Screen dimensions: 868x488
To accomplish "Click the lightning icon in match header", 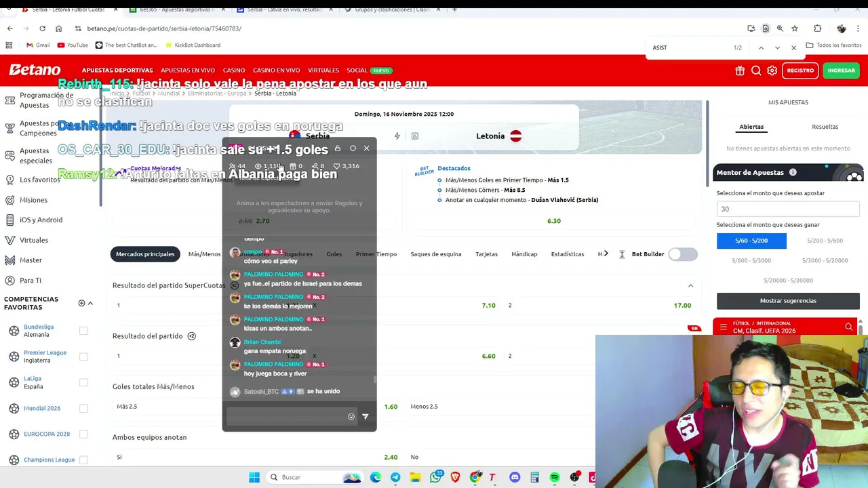I will point(397,136).
